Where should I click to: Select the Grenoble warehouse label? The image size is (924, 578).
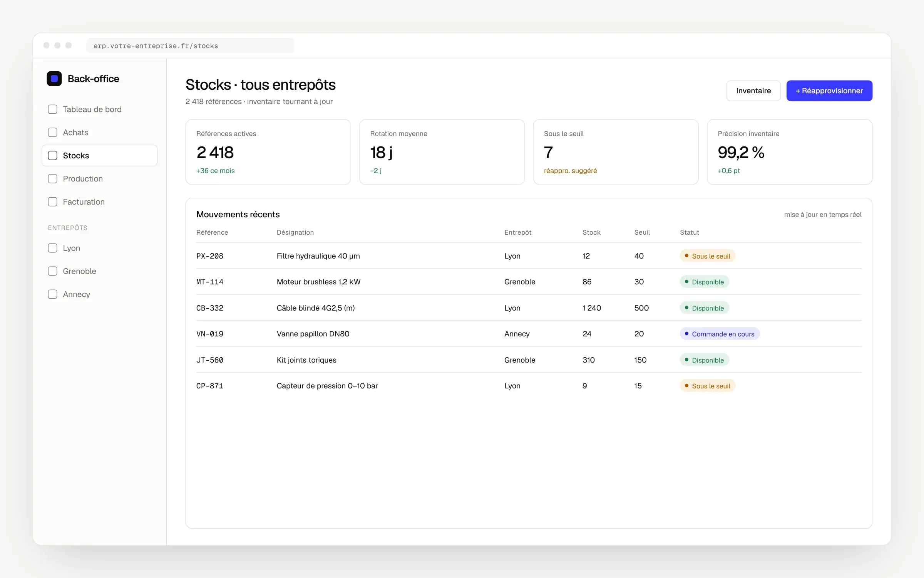click(x=79, y=271)
